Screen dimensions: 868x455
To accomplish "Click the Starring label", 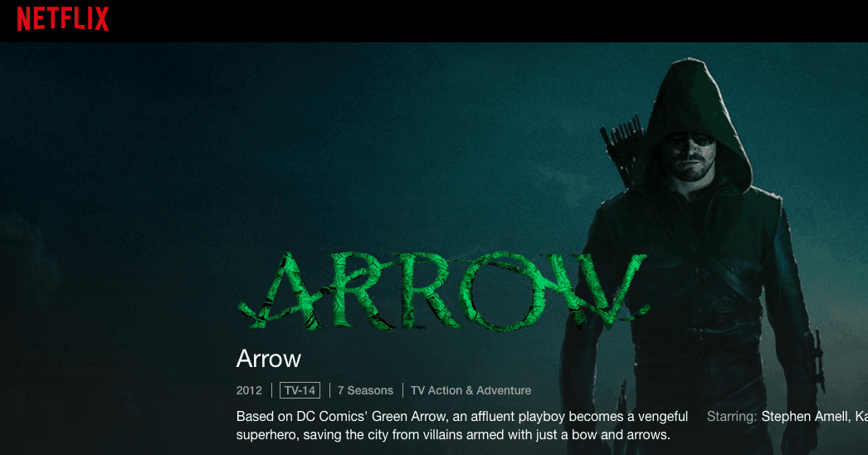I will (732, 417).
